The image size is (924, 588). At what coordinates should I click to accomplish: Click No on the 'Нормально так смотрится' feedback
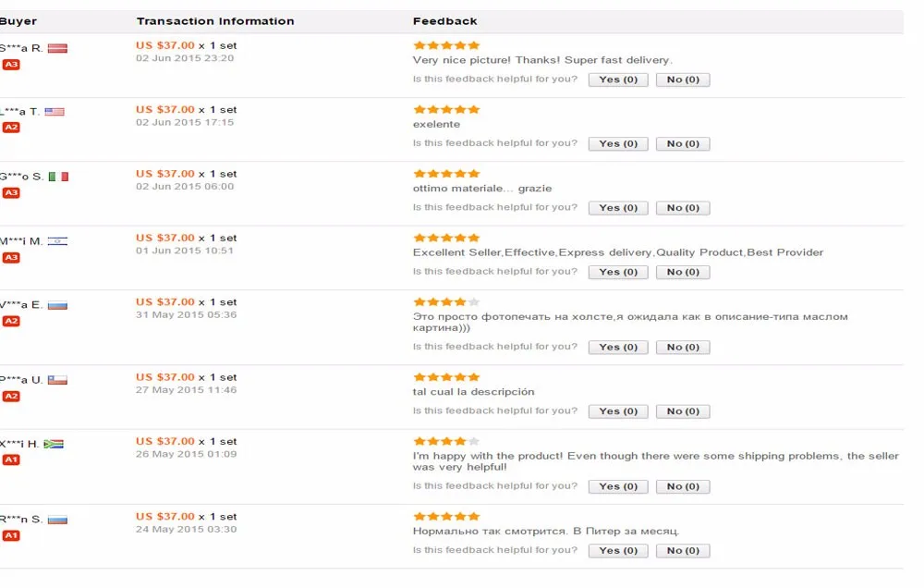point(683,551)
